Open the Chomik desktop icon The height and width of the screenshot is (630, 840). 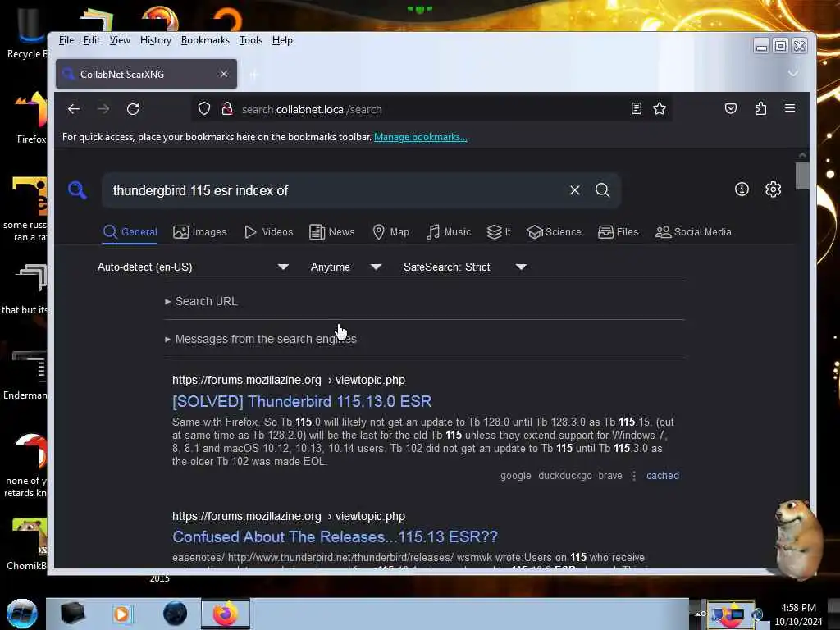28,544
